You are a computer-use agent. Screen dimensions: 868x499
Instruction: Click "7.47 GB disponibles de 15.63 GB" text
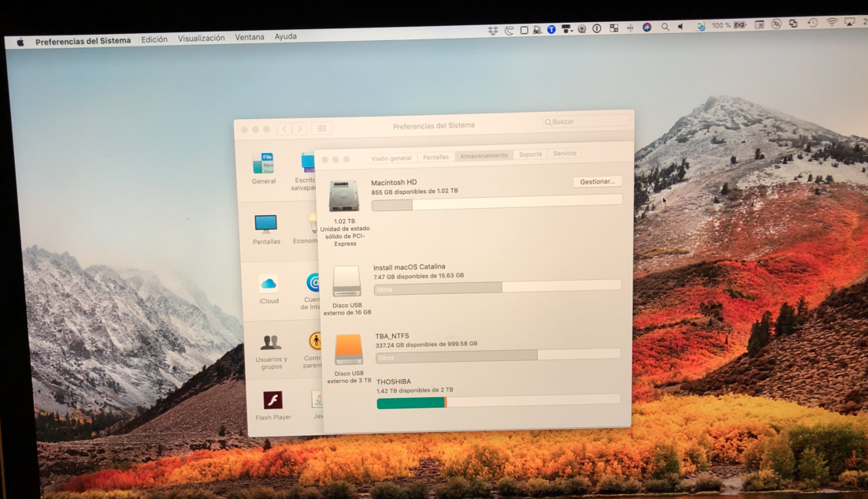coord(418,277)
